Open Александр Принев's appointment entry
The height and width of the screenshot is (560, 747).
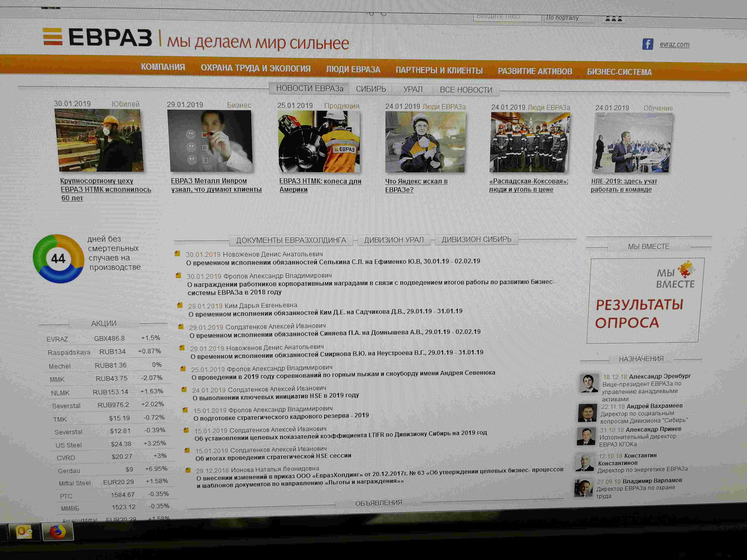(640, 437)
